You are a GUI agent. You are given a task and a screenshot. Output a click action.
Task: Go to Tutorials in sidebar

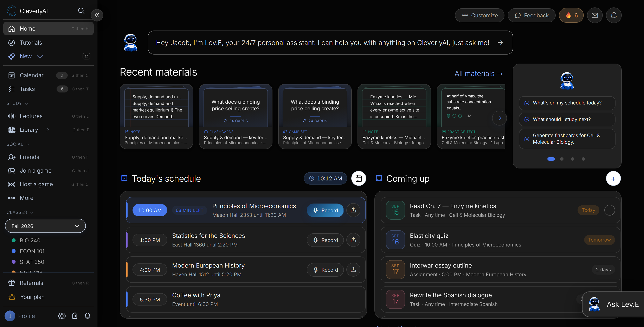tap(48, 43)
